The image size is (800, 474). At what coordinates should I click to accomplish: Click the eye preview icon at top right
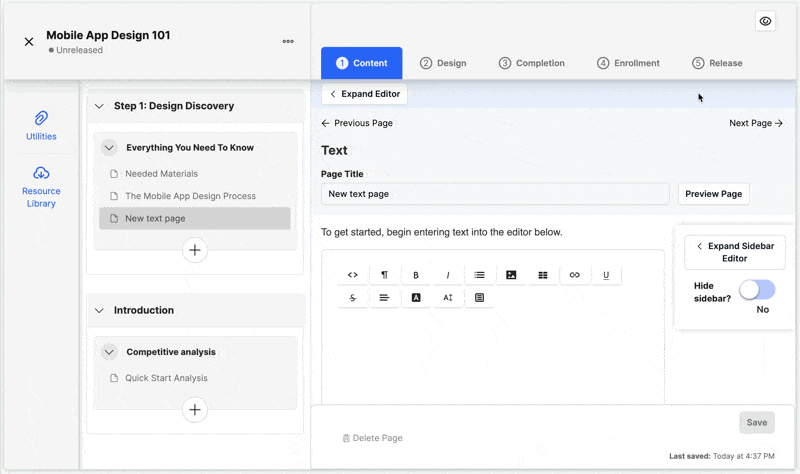(765, 21)
